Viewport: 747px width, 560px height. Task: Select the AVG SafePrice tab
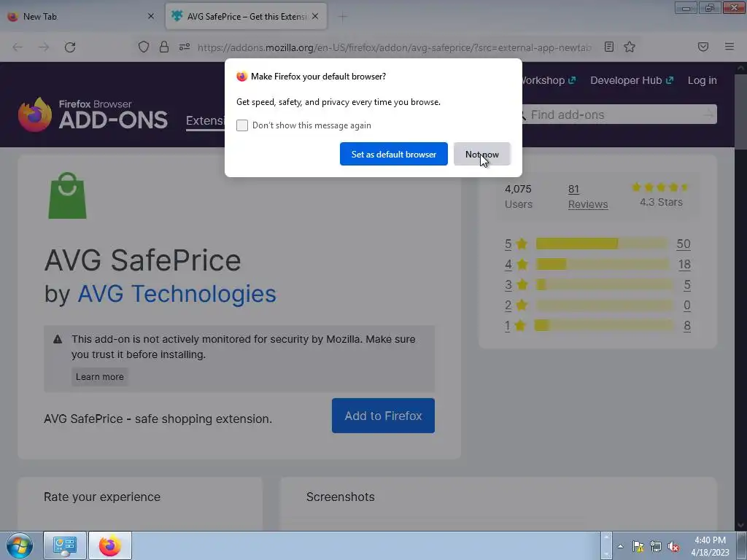tap(246, 16)
